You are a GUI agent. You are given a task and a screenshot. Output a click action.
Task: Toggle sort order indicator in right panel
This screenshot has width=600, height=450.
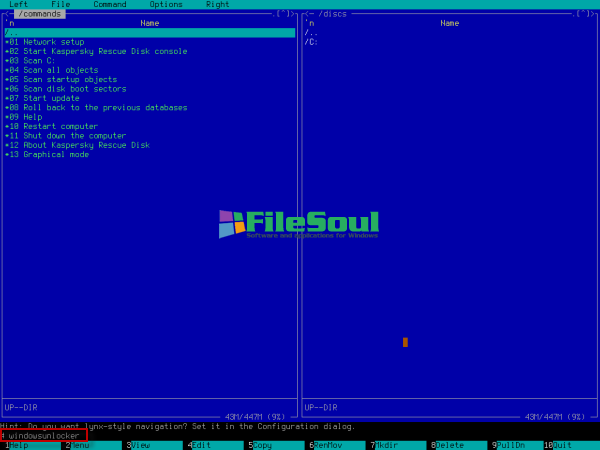[x=309, y=23]
